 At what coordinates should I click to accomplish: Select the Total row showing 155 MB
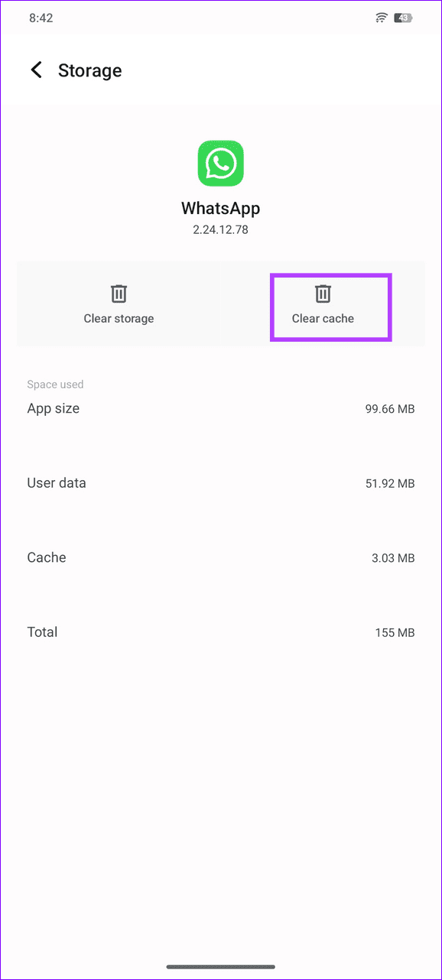(x=42, y=631)
